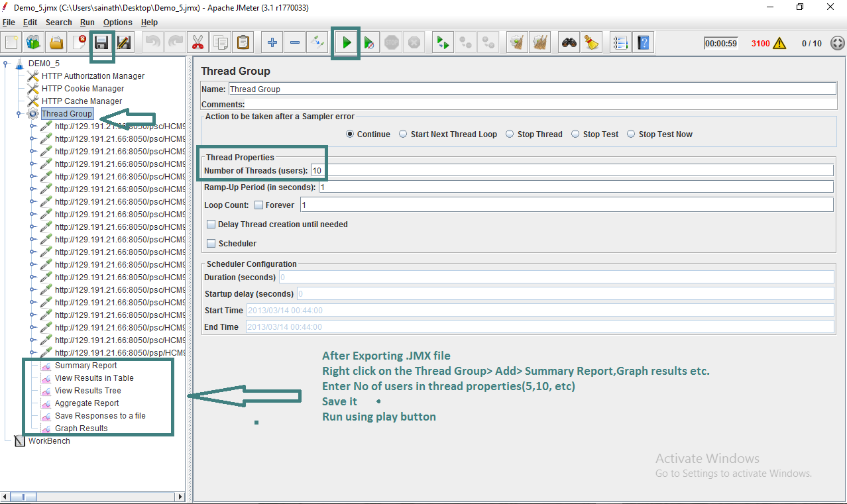Open the Run menu

tap(87, 23)
